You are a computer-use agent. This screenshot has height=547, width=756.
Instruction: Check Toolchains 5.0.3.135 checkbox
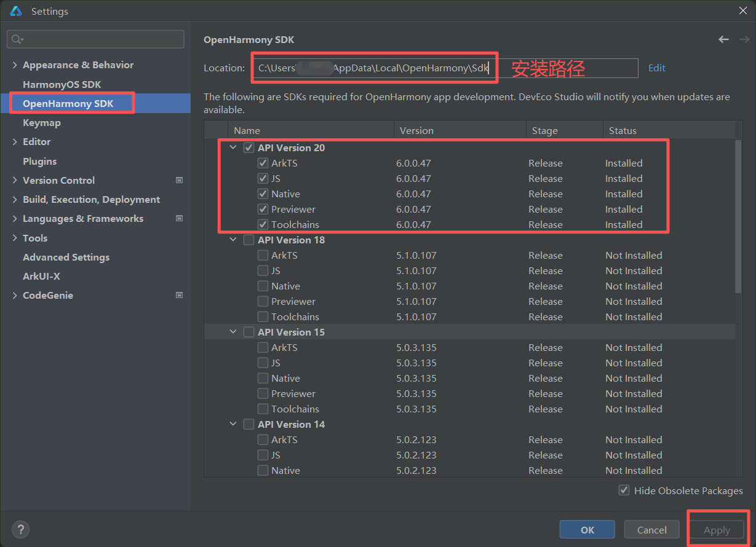click(263, 409)
